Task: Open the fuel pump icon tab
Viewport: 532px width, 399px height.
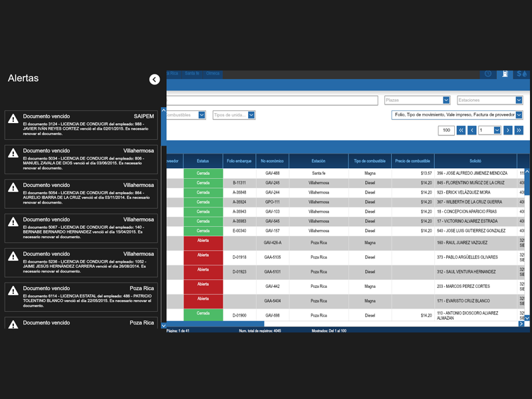Action: (505, 74)
